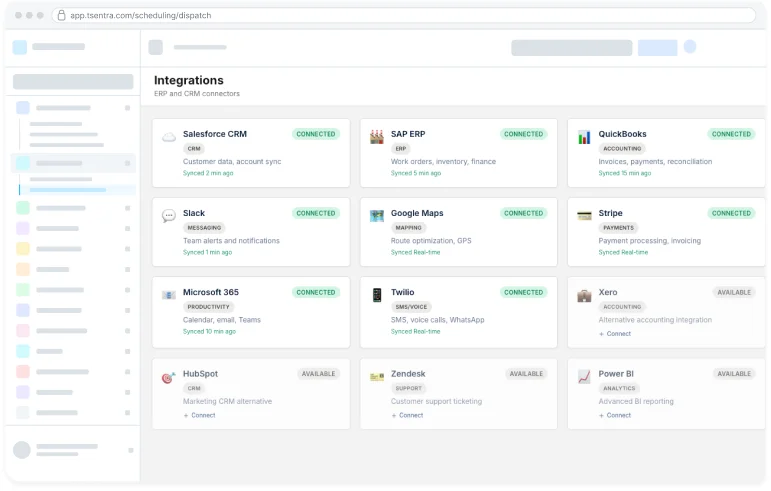Viewport: 771px width, 491px height.
Task: Click the Productivity tag on Microsoft 365 card
Action: pos(208,307)
